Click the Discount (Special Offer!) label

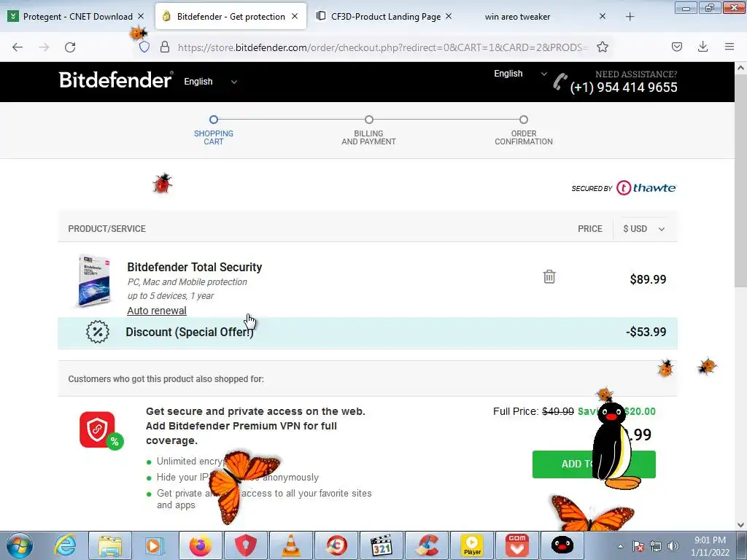tap(190, 332)
